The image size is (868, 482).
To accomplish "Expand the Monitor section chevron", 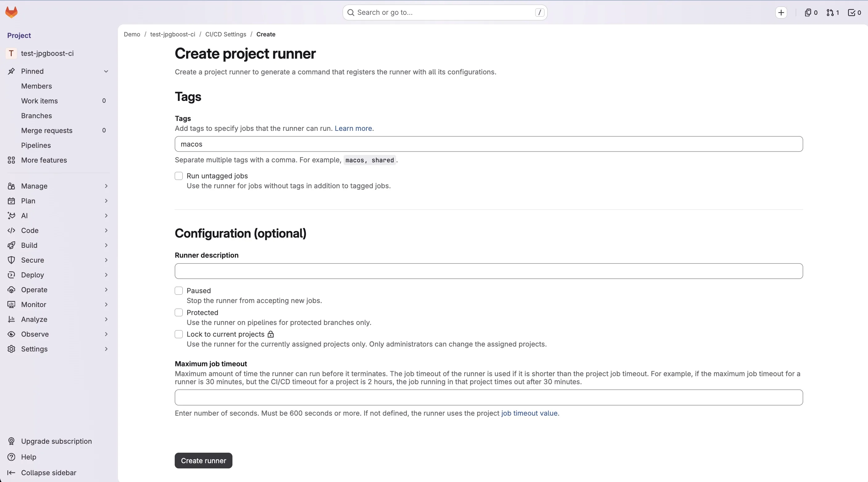I will click(106, 305).
